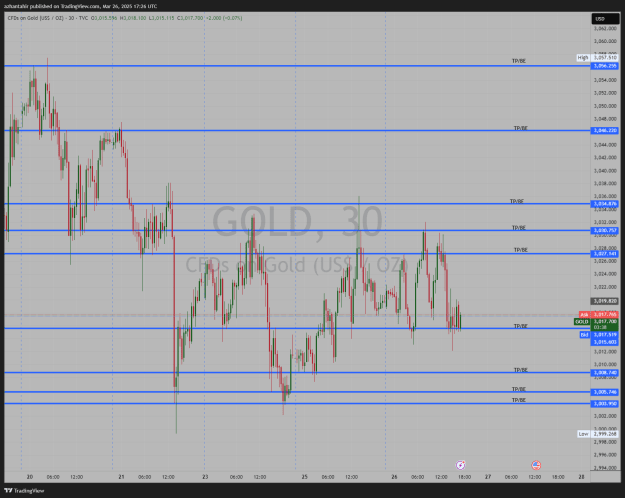
Task: Click the 3,062.000 price scale value
Action: coord(605,29)
